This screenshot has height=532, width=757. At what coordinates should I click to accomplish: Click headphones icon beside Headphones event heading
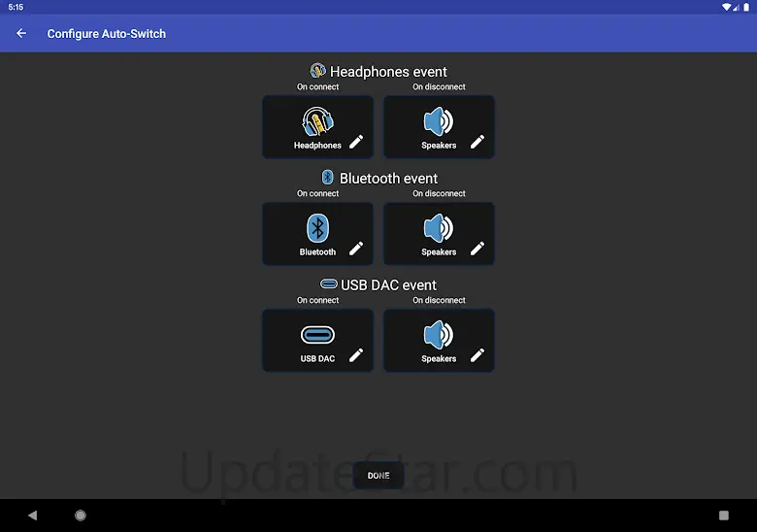317,71
